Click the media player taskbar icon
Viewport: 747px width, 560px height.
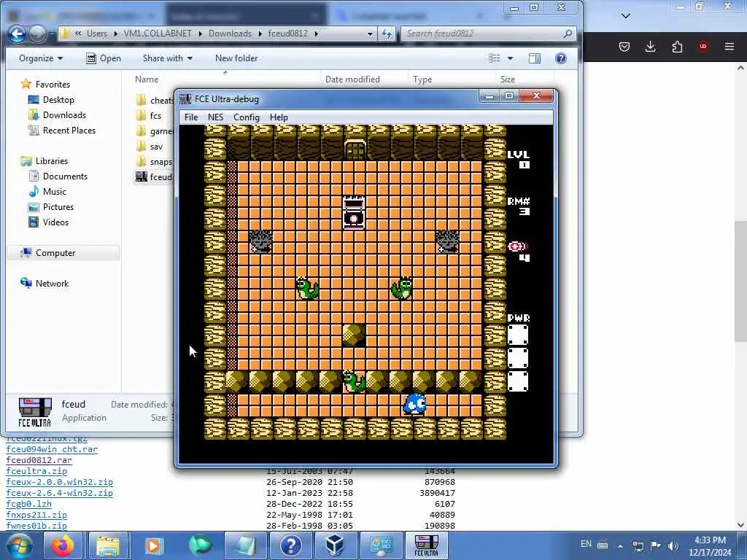153,545
